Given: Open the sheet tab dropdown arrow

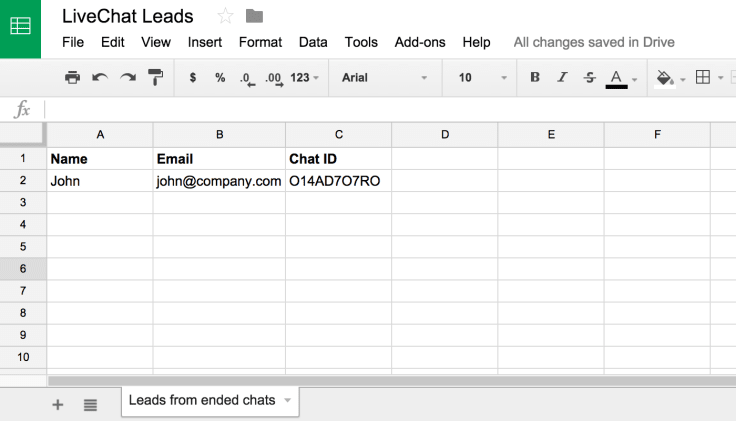Looking at the screenshot, I should pyautogui.click(x=287, y=400).
